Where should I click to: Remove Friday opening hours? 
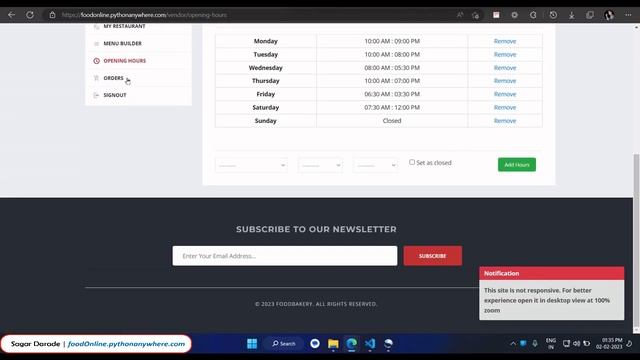point(505,94)
